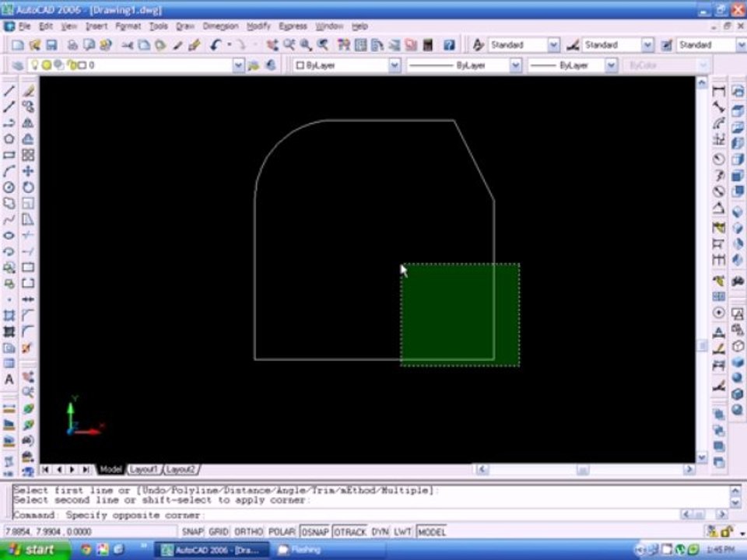Viewport: 747px width, 560px height.
Task: Click the Pan Realtime icon
Action: pyautogui.click(x=272, y=45)
